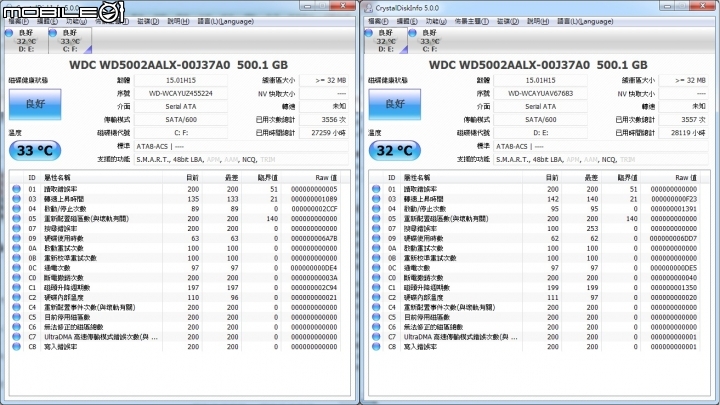Click status circle for row C4 in right window
720x405 pixels.
tap(376, 307)
